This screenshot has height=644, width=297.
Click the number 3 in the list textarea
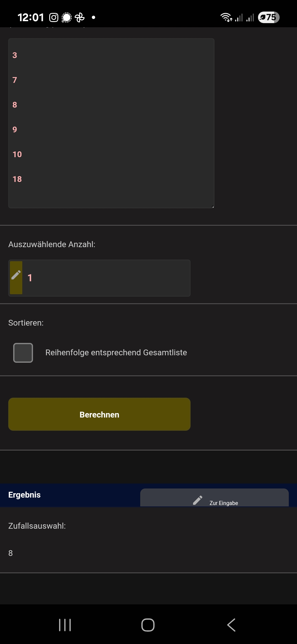(x=15, y=55)
